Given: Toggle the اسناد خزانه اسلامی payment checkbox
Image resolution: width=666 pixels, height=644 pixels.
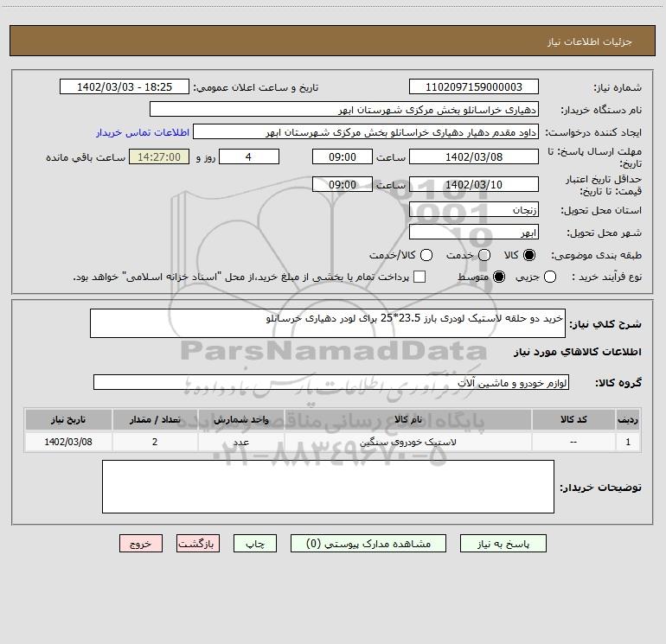Looking at the screenshot, I should 419,277.
